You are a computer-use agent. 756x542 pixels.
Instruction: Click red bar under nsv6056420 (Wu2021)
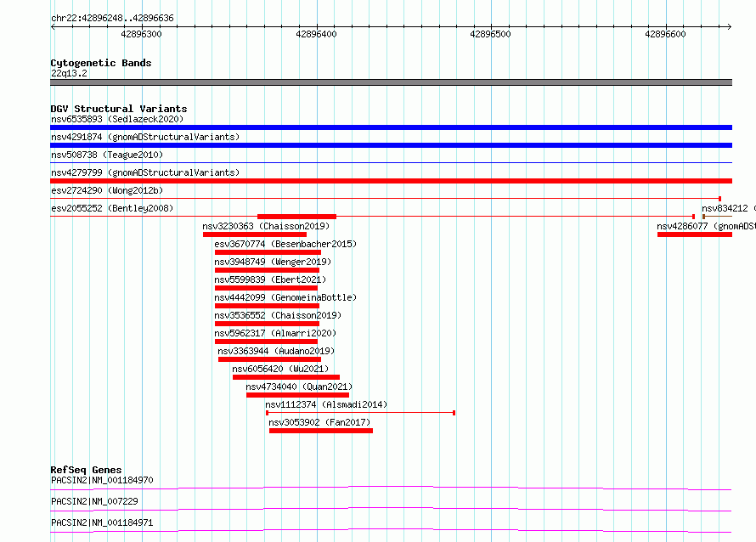(286, 377)
